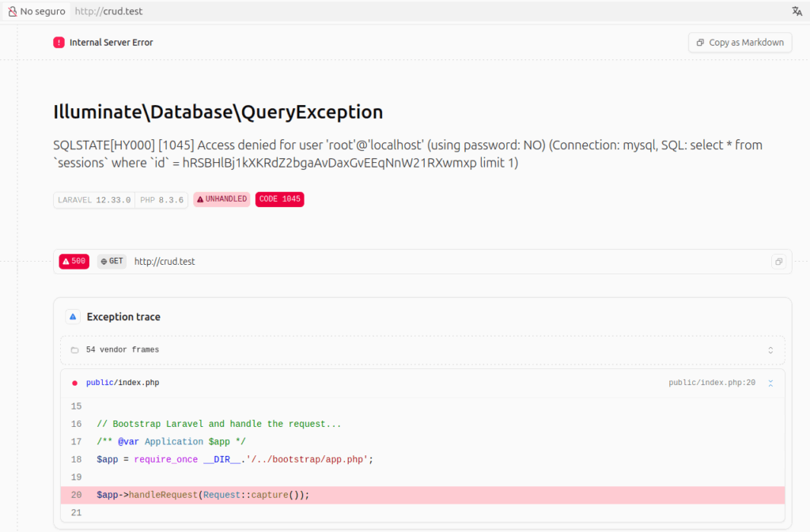Click the blue Exception trace icon
This screenshot has width=810, height=532.
tap(73, 317)
